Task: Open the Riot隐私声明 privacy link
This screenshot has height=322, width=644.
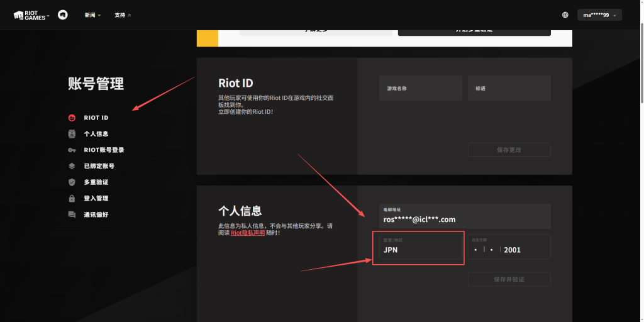Action: coord(248,233)
